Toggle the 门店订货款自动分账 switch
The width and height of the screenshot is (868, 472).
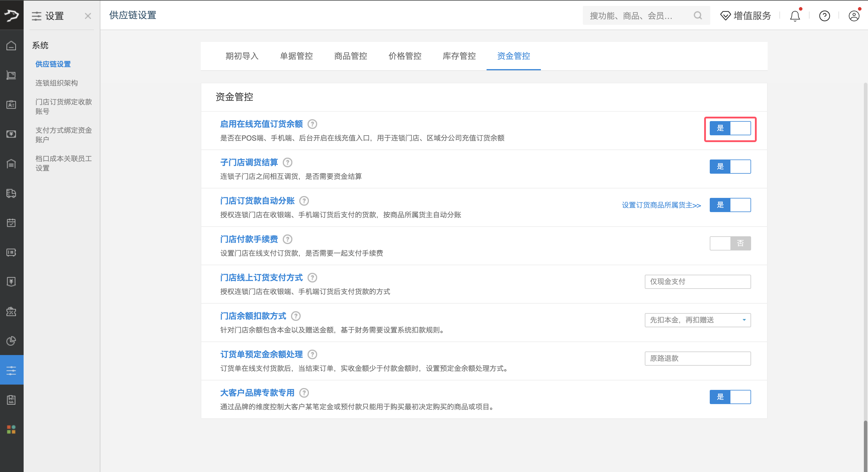(730, 205)
